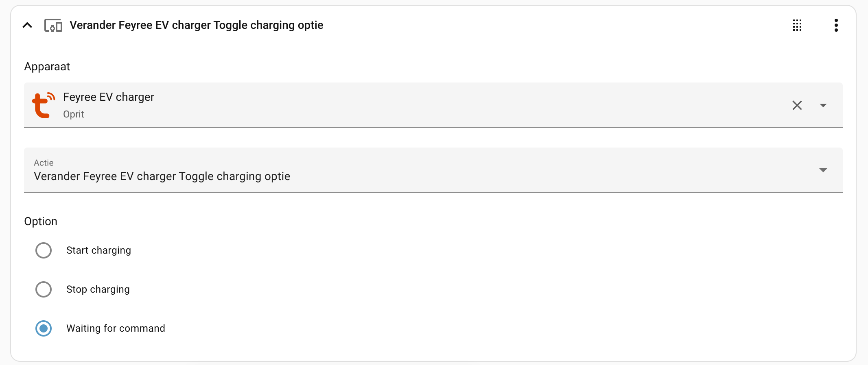Image resolution: width=868 pixels, height=365 pixels.
Task: Expand the Apparaat device dropdown arrow
Action: pyautogui.click(x=823, y=105)
